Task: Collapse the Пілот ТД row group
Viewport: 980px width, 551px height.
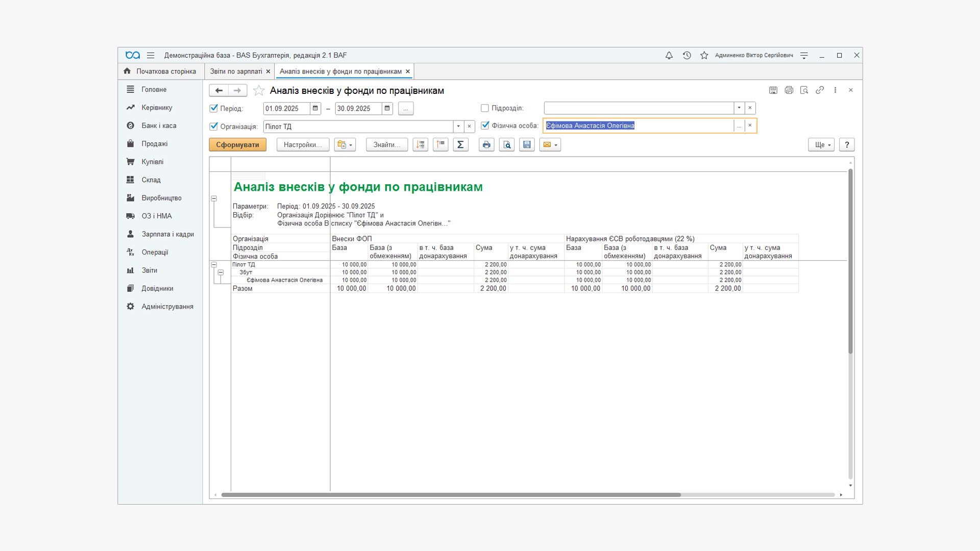Action: click(x=214, y=265)
